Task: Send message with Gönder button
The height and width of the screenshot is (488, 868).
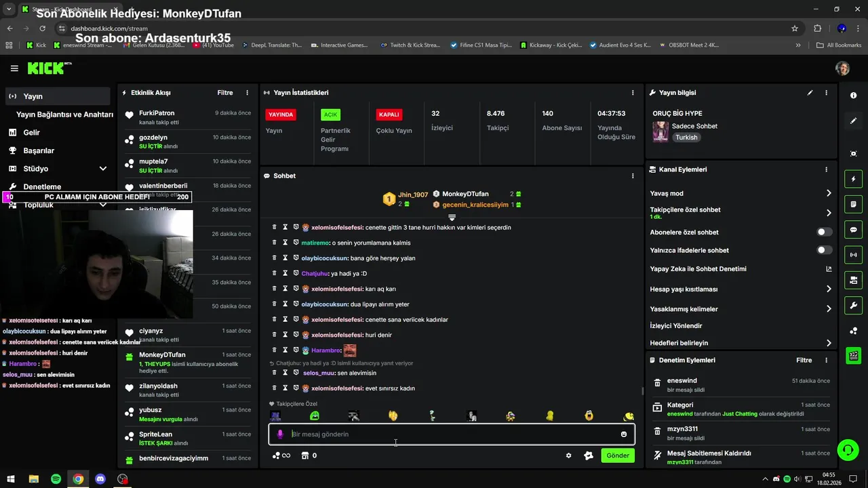Action: (617, 455)
